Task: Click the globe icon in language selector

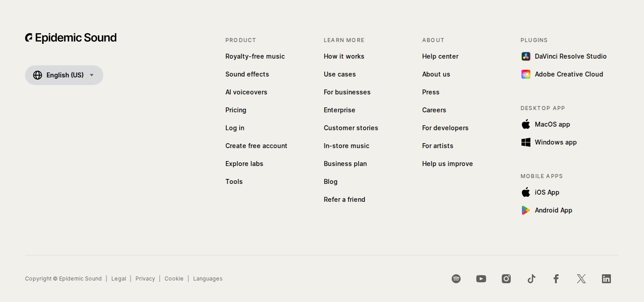Action: [x=38, y=75]
